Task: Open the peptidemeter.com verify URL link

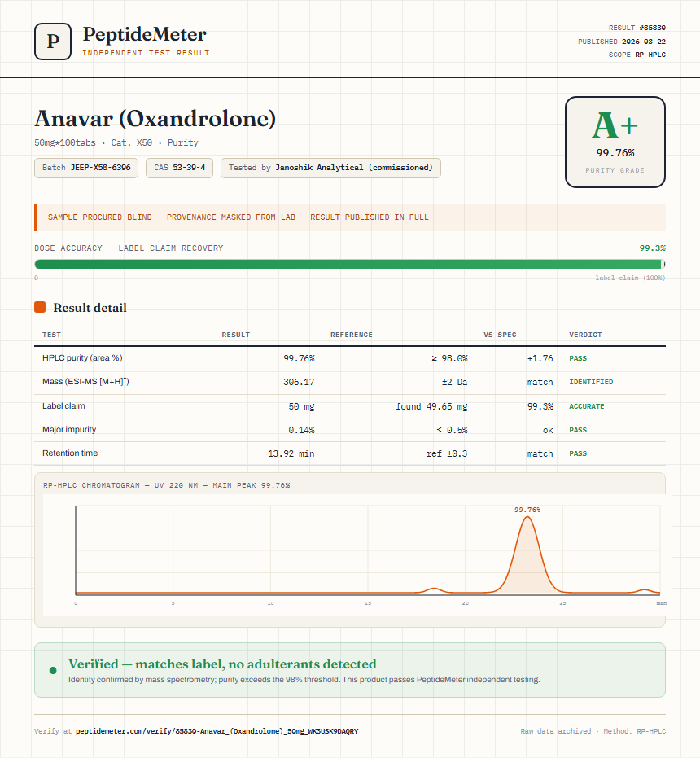Action: click(x=217, y=731)
